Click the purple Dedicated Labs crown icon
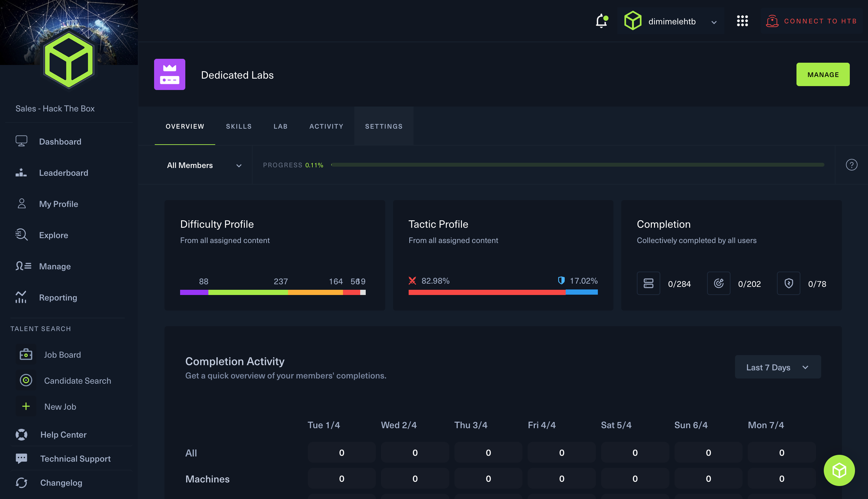This screenshot has height=499, width=868. tap(169, 74)
